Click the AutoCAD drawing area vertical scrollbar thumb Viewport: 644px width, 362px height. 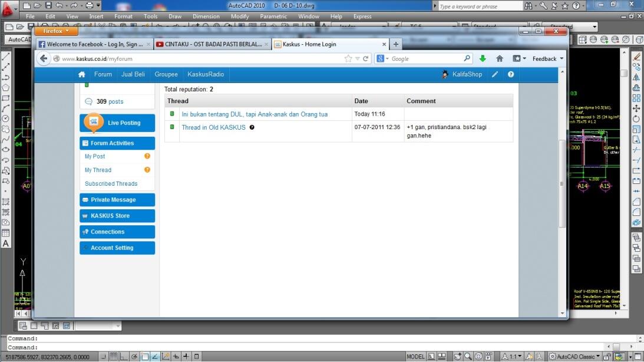point(625,73)
